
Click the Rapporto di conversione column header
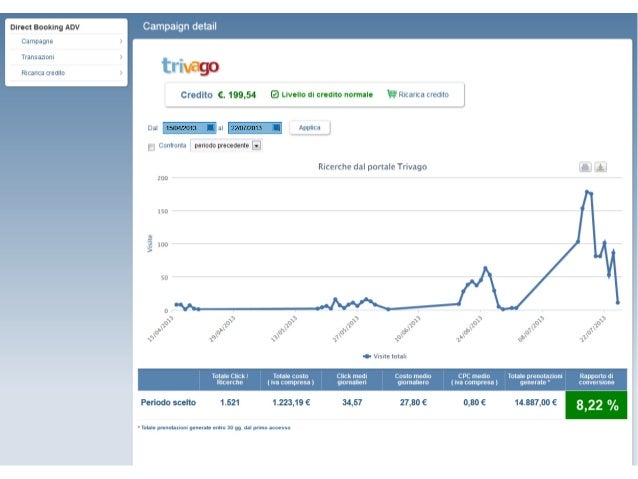point(596,379)
